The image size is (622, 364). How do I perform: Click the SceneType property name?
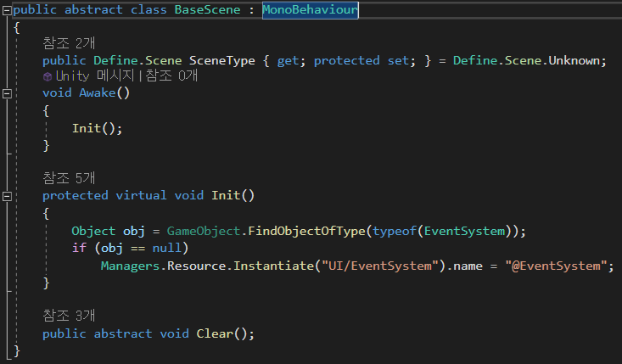pyautogui.click(x=222, y=61)
